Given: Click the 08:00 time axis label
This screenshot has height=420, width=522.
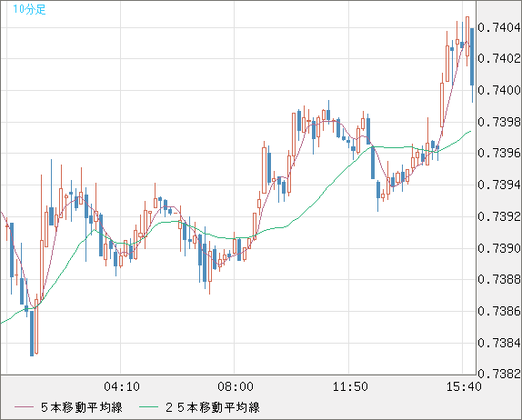Looking at the screenshot, I should pos(236,386).
